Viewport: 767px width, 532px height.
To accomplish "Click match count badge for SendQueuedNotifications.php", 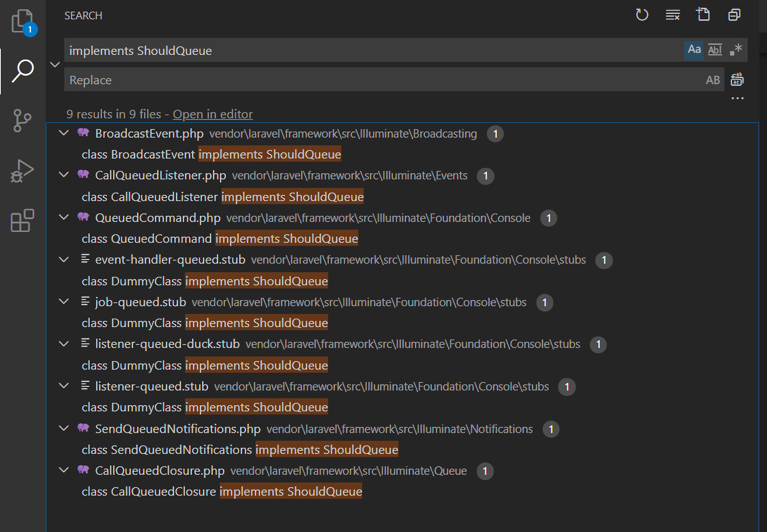I will click(x=551, y=430).
